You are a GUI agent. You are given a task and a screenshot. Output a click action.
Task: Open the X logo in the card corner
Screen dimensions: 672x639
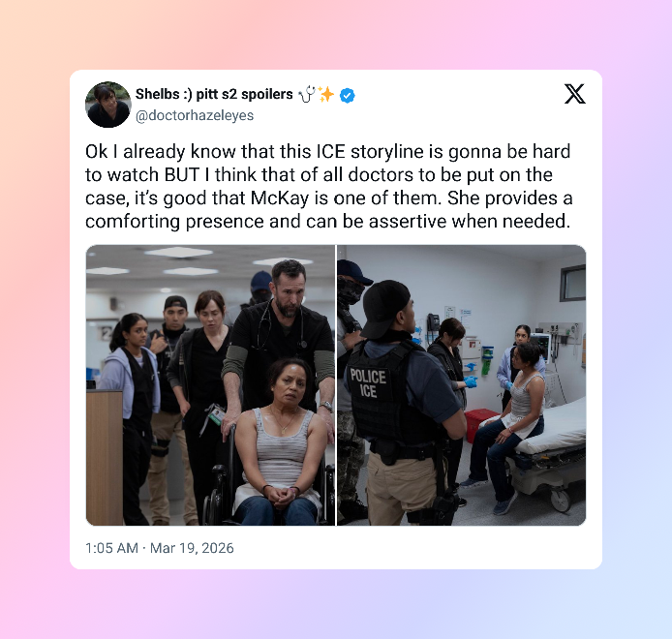tap(574, 94)
